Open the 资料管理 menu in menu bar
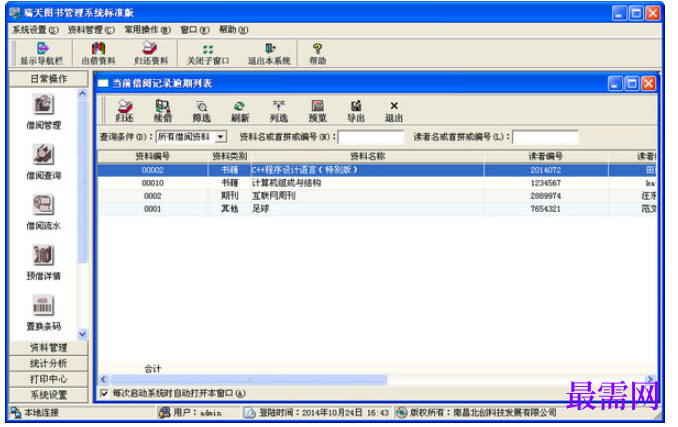 coord(91,30)
